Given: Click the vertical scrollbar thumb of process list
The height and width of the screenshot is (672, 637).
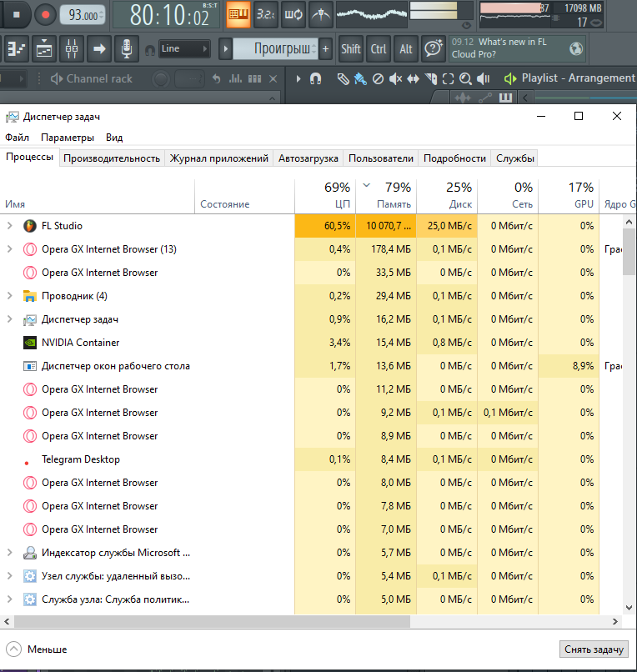Looking at the screenshot, I should click(629, 251).
